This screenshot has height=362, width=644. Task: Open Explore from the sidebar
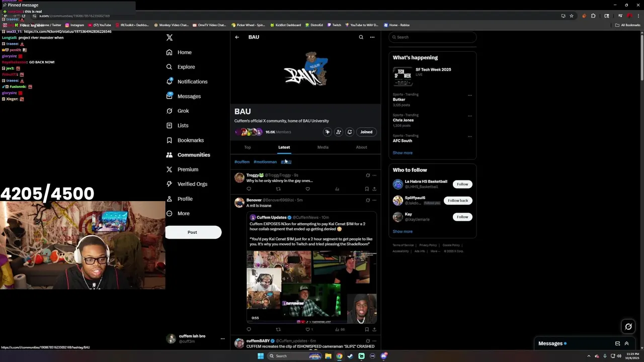pyautogui.click(x=180, y=67)
